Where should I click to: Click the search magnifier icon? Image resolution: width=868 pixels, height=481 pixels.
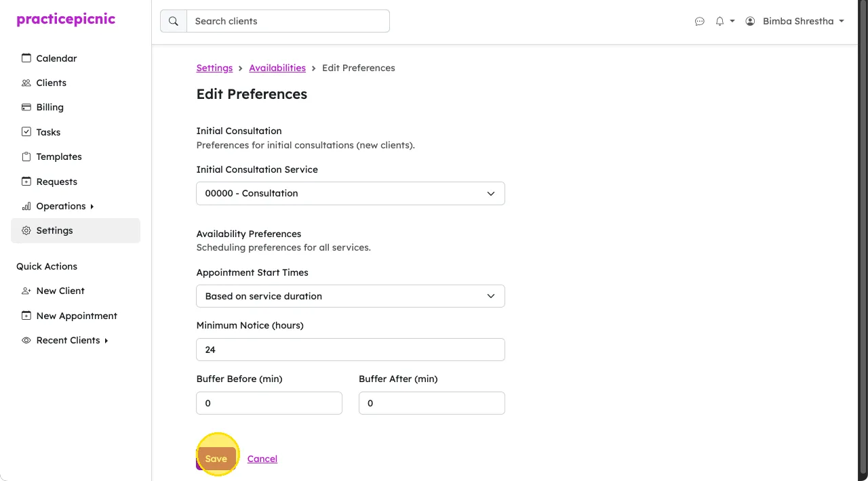point(174,21)
